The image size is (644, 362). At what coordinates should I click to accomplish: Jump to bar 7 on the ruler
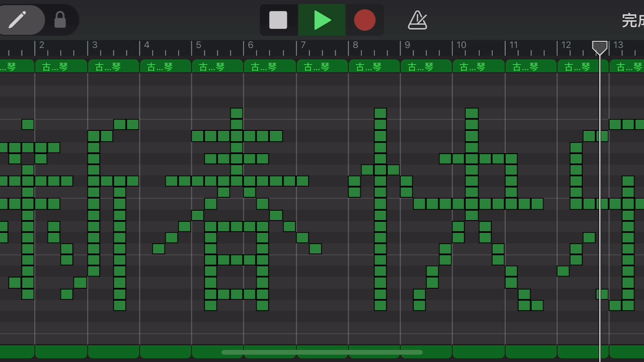click(303, 45)
